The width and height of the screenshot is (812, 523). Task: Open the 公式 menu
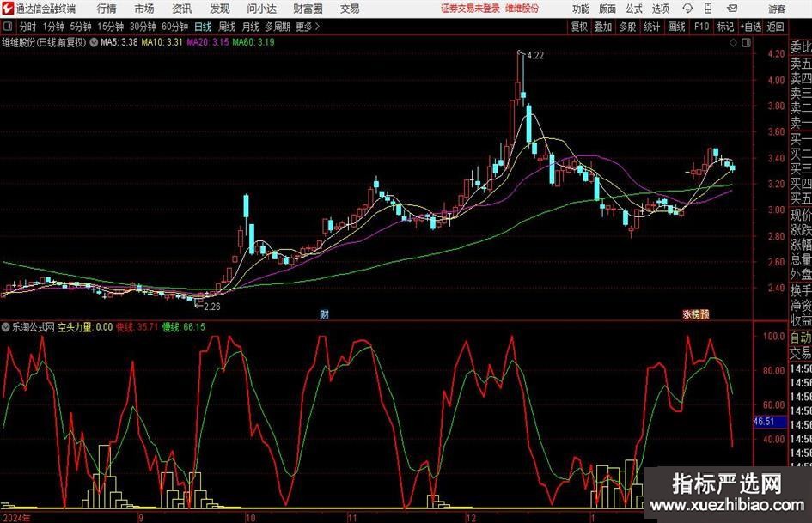[634, 9]
